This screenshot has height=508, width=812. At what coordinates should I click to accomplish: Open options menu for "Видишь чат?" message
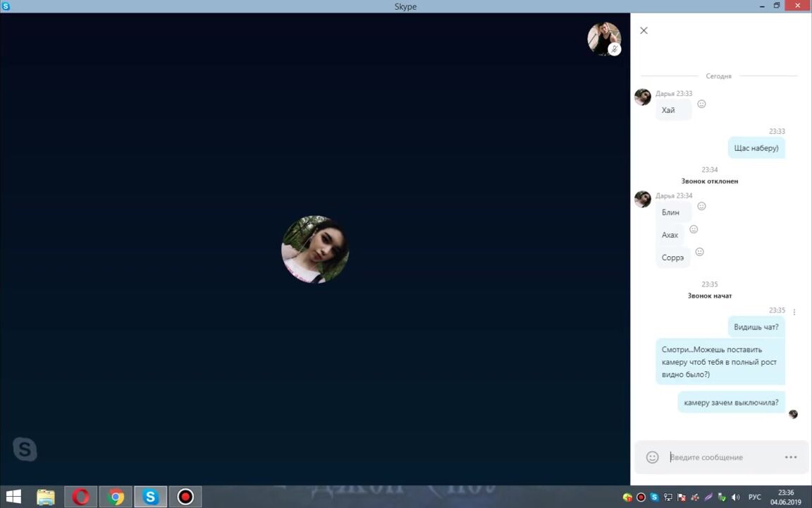click(794, 312)
